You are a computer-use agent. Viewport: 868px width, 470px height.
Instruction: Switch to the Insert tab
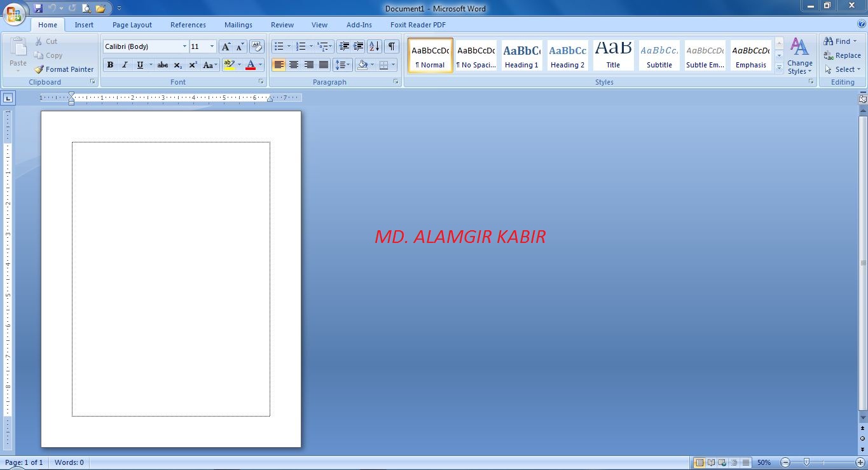click(84, 25)
